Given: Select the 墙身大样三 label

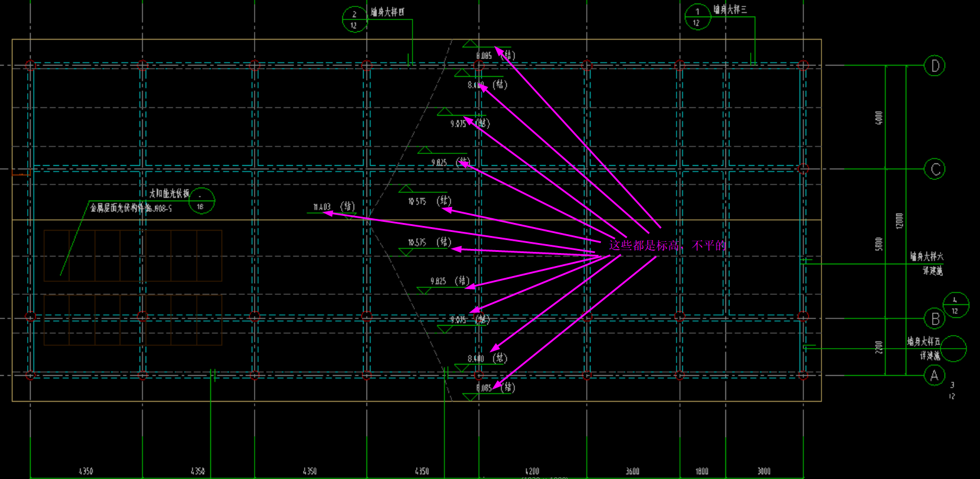Looking at the screenshot, I should (730, 9).
